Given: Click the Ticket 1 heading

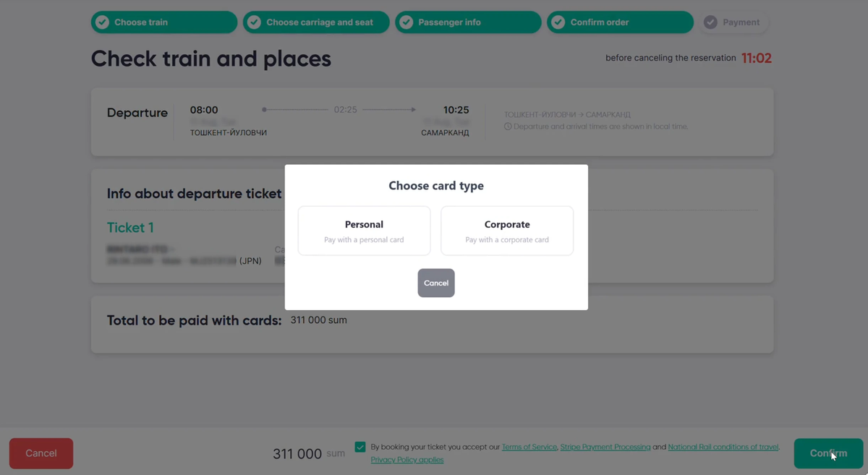Looking at the screenshot, I should point(130,228).
